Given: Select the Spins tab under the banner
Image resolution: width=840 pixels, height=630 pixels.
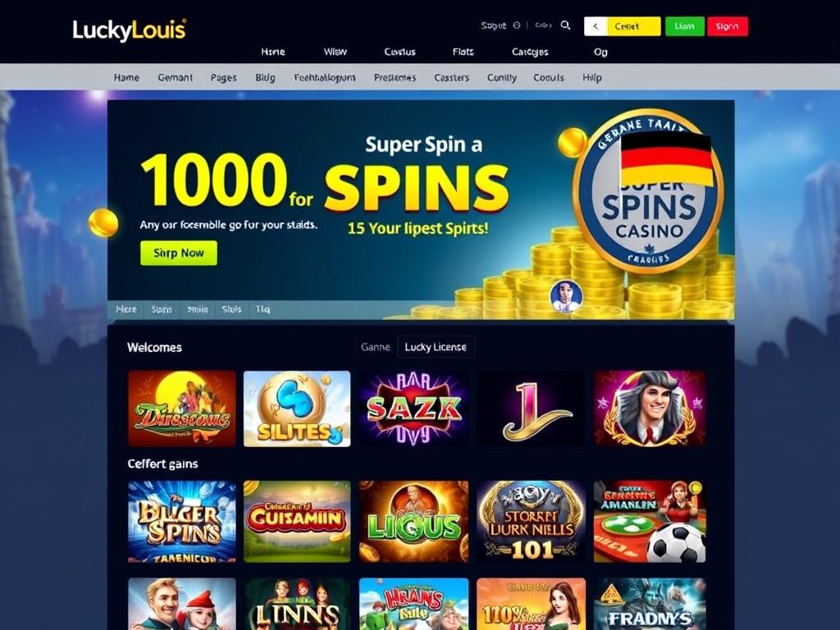Looking at the screenshot, I should click(162, 309).
